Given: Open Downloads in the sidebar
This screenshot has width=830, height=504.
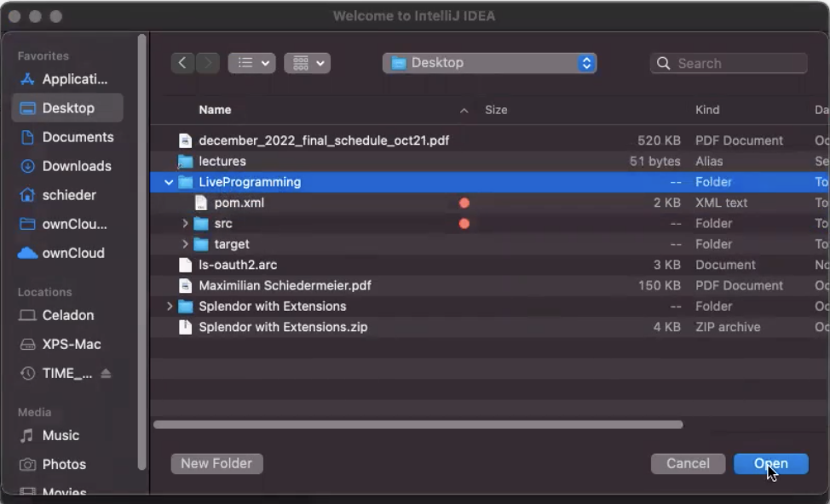Looking at the screenshot, I should pos(67,166).
